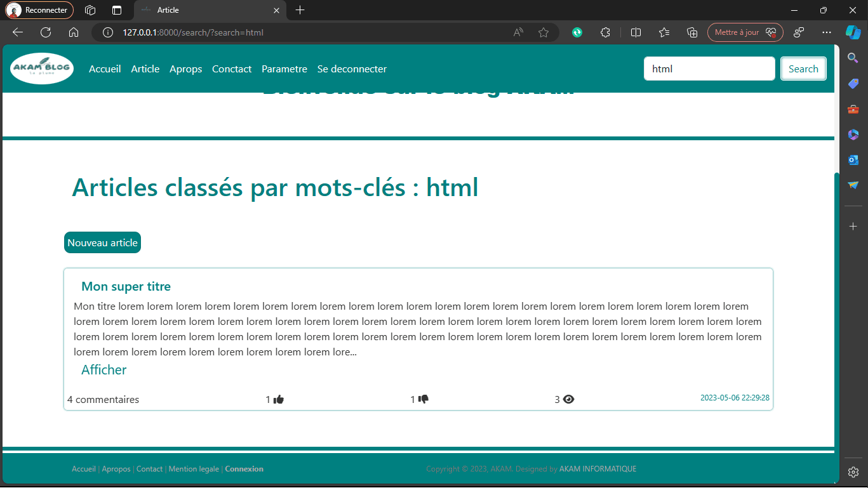The width and height of the screenshot is (868, 488).
Task: Open the Article navbar item
Action: [145, 69]
